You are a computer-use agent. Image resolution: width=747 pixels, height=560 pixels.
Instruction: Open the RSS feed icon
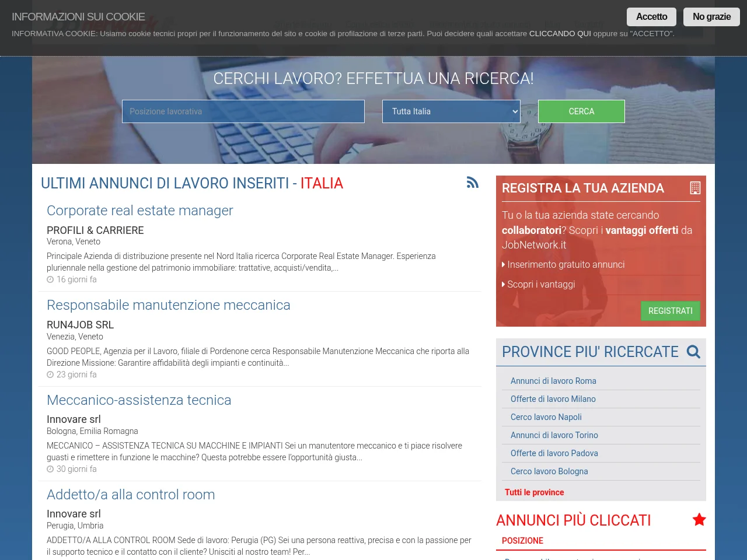tap(473, 183)
